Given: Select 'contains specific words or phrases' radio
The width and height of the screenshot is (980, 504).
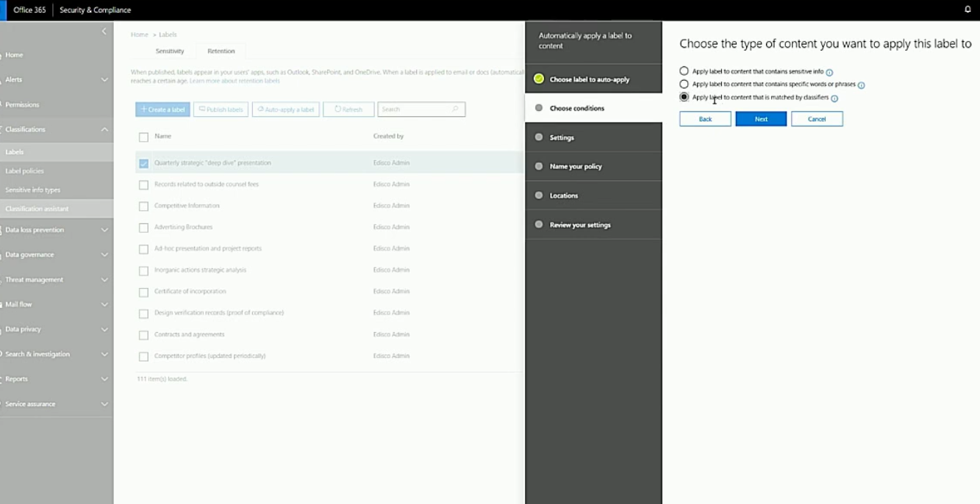Looking at the screenshot, I should point(684,84).
